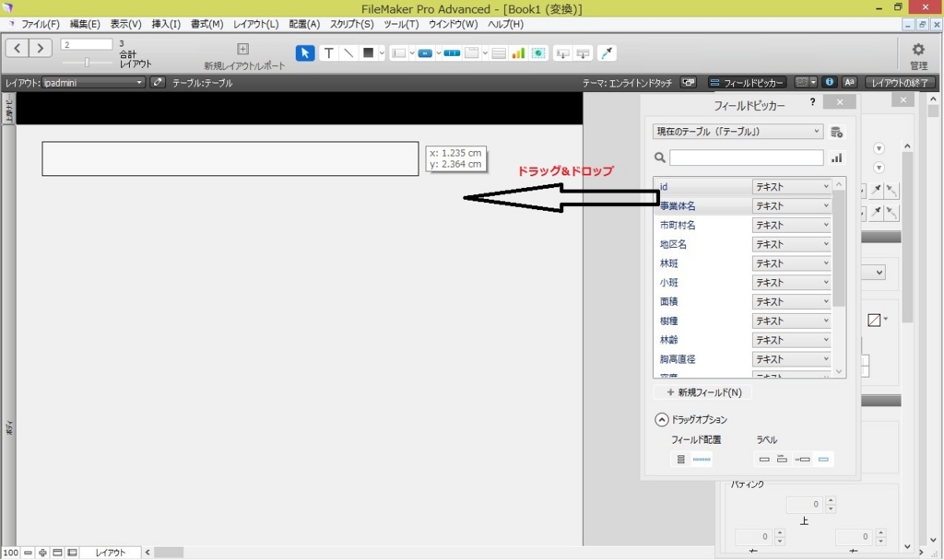Viewport: 944px width, 560px height.
Task: Select the Portal tool
Action: click(x=499, y=53)
